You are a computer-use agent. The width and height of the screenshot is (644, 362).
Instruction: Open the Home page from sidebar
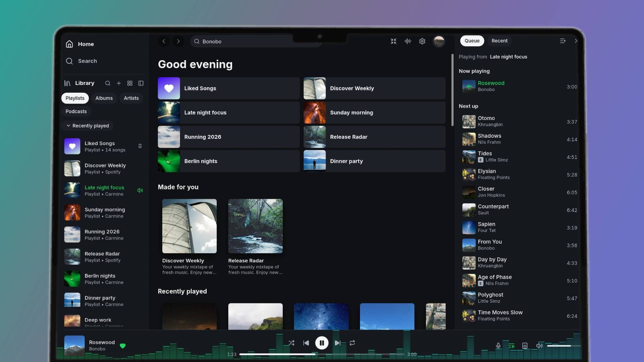(x=80, y=44)
